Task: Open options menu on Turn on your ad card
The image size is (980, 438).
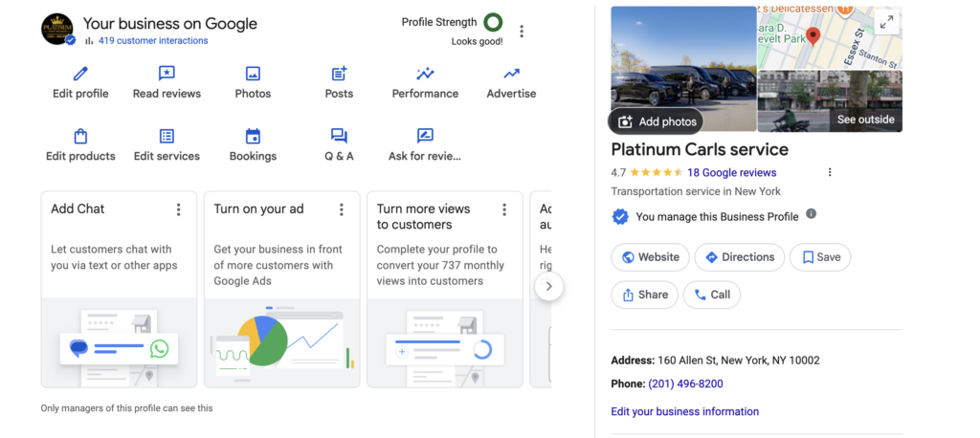Action: pyautogui.click(x=341, y=209)
